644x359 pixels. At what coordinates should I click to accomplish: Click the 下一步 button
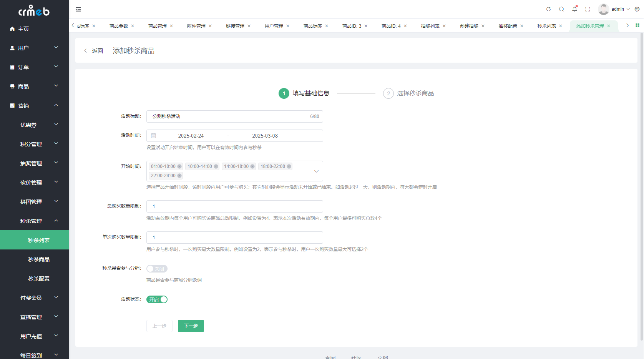(x=191, y=326)
